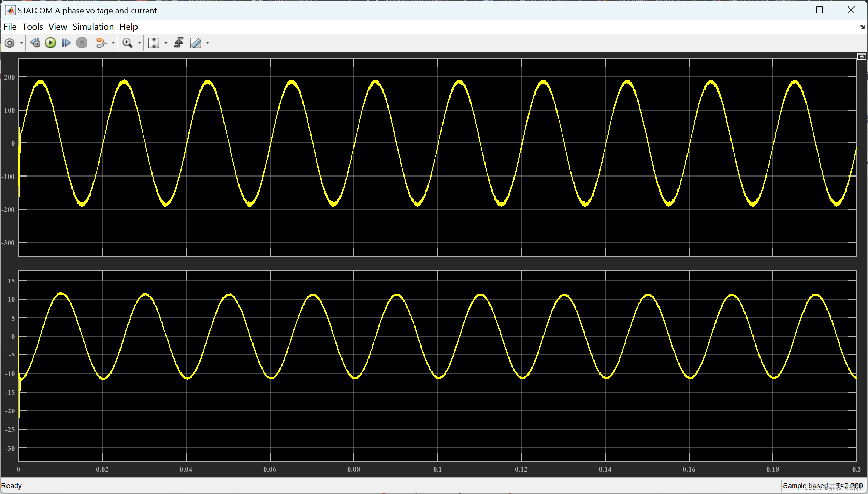868x494 pixels.
Task: Expand the dropdown beside the gear icon
Action: click(21, 43)
